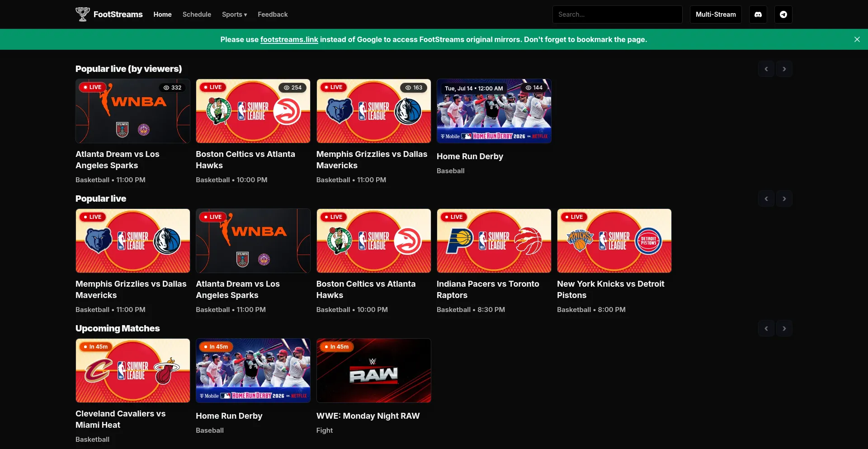Open Grizzlies vs Mavericks thumbnail in Popular live
This screenshot has height=449, width=868.
pyautogui.click(x=133, y=241)
